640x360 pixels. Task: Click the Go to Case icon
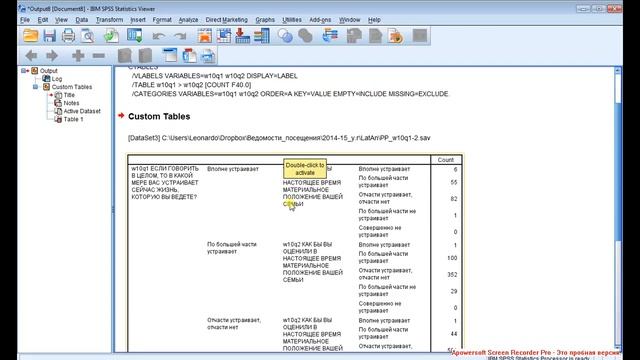coord(224,36)
